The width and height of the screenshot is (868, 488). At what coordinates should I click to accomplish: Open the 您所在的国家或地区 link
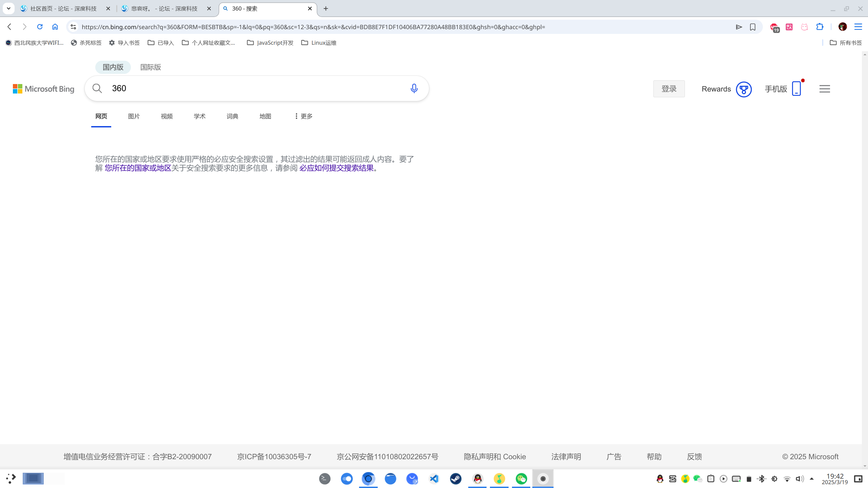(x=138, y=168)
